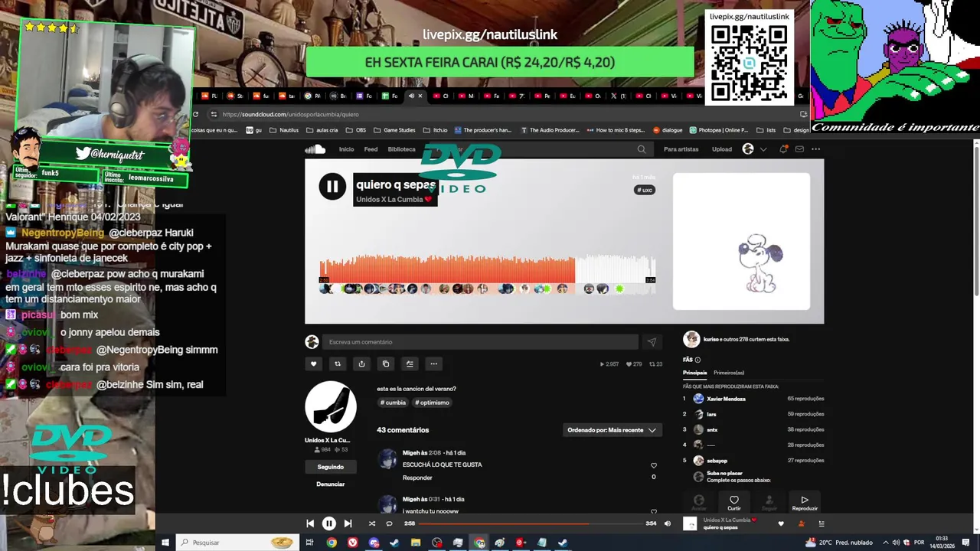980x551 pixels.
Task: Toggle the following artist icon in the player bar
Action: point(802,523)
